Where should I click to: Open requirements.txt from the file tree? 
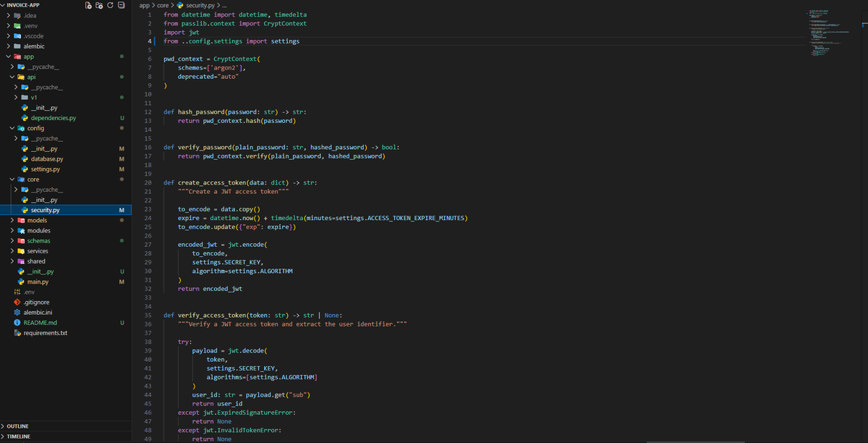[46, 333]
